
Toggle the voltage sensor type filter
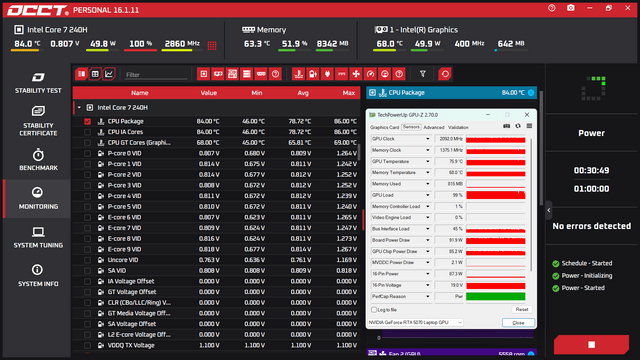pyautogui.click(x=313, y=74)
